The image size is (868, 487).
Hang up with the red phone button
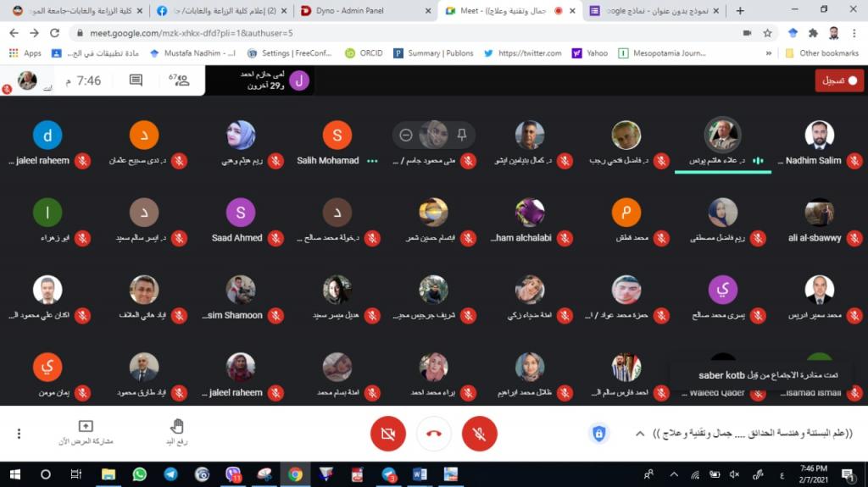434,434
